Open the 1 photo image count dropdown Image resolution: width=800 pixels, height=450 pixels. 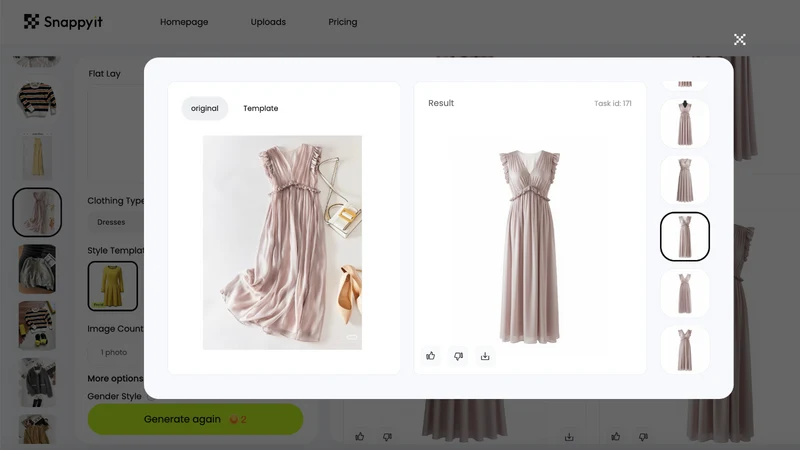pos(115,352)
